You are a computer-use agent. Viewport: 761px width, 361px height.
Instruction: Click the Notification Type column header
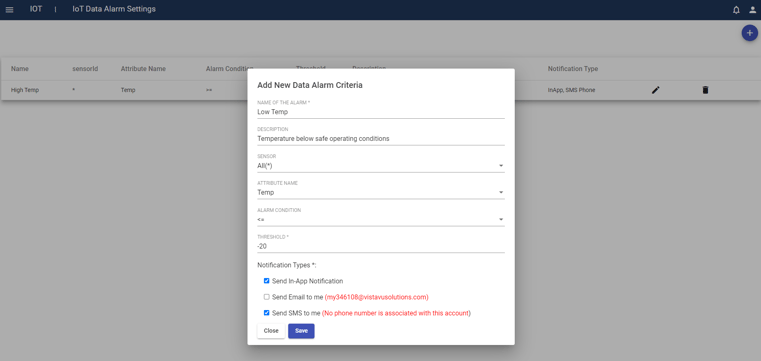[x=573, y=69]
